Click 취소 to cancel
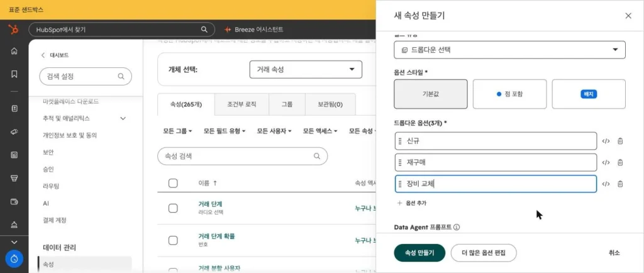Viewport: 644px width, 273px height. 614,253
